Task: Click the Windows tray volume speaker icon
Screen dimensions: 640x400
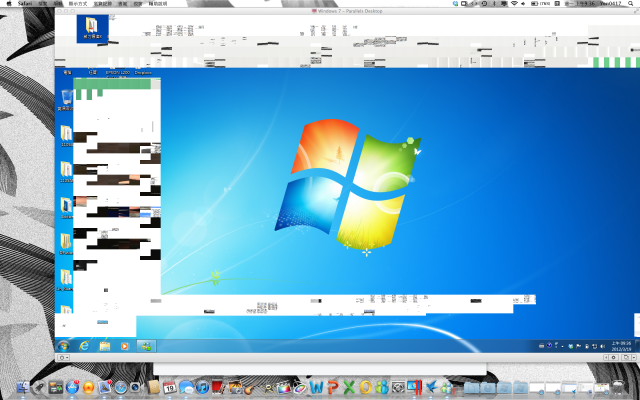Action: [x=602, y=346]
